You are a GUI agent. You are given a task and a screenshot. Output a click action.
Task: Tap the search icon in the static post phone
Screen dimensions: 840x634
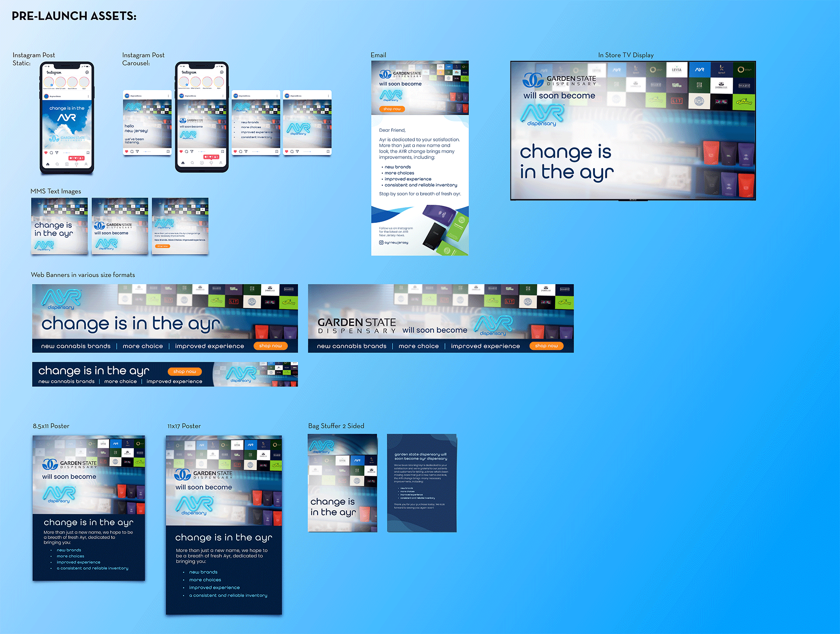pos(57,164)
